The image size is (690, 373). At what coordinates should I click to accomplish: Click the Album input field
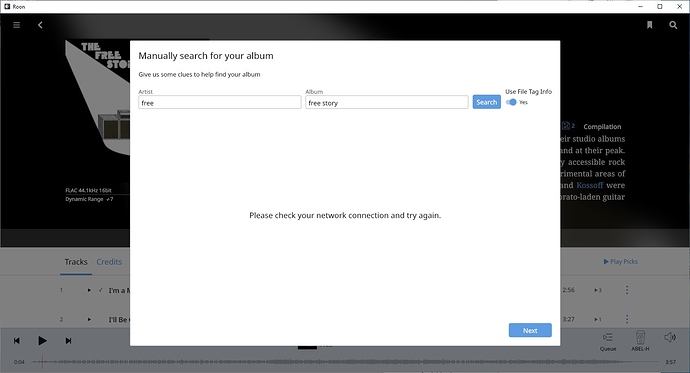coord(387,102)
